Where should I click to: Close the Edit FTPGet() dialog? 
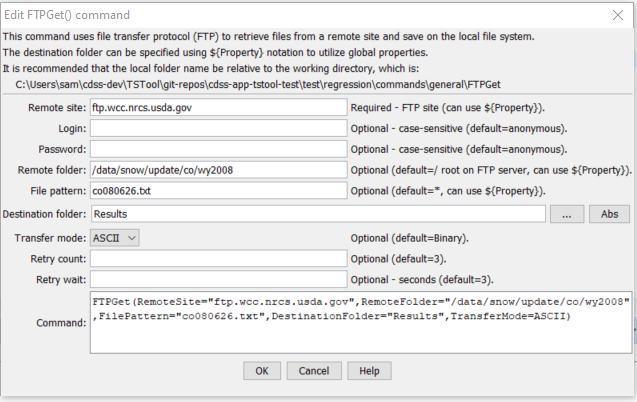tap(618, 15)
